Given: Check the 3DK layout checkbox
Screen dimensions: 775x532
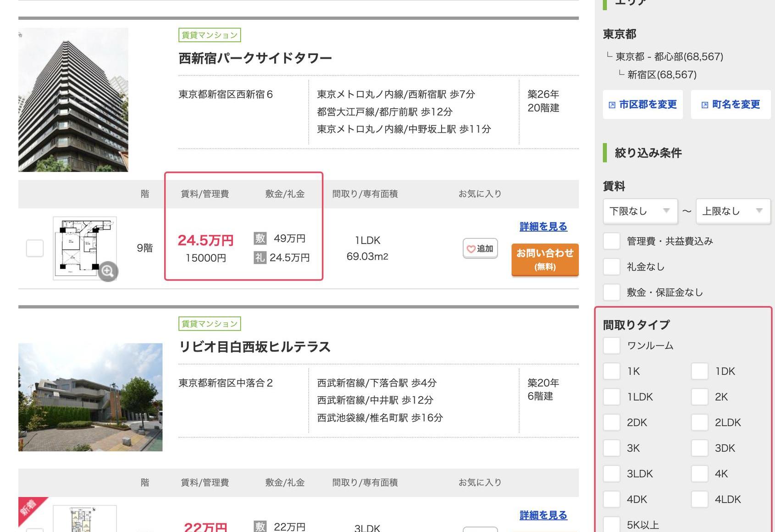Looking at the screenshot, I should click(x=700, y=448).
